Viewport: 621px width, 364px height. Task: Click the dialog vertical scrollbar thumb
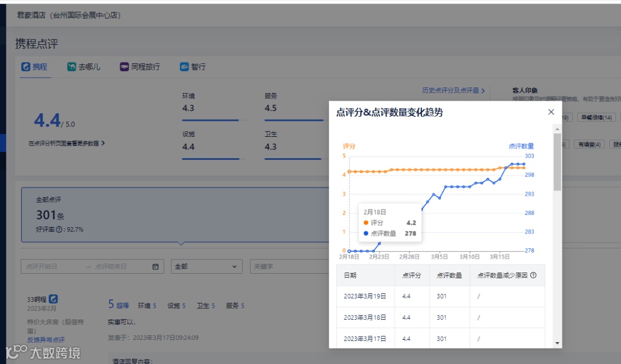[x=557, y=162]
